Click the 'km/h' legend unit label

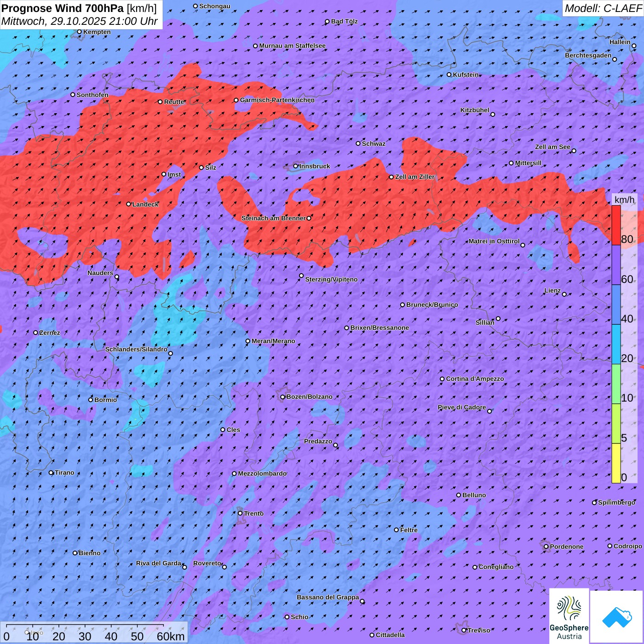pyautogui.click(x=624, y=200)
